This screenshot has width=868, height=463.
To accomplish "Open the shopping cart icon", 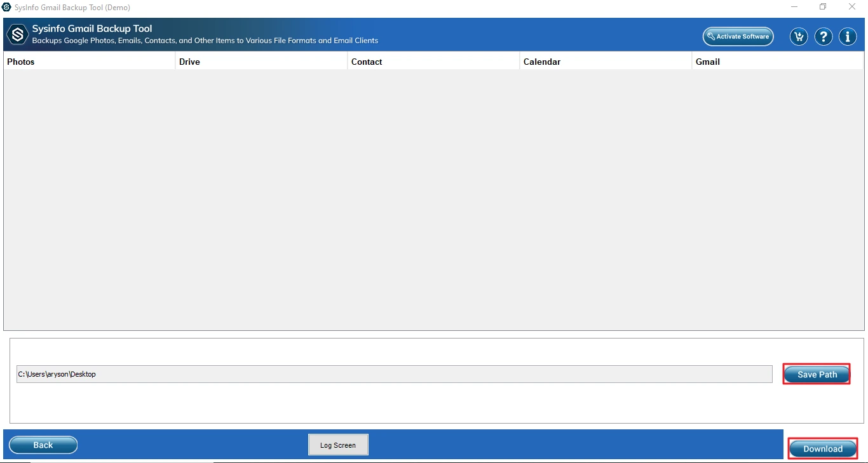I will pos(798,36).
